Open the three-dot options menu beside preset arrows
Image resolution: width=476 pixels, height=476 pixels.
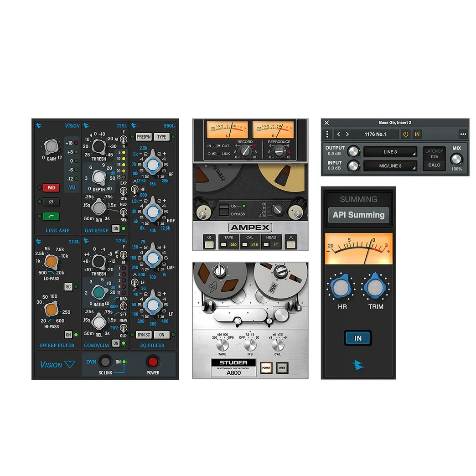327,134
